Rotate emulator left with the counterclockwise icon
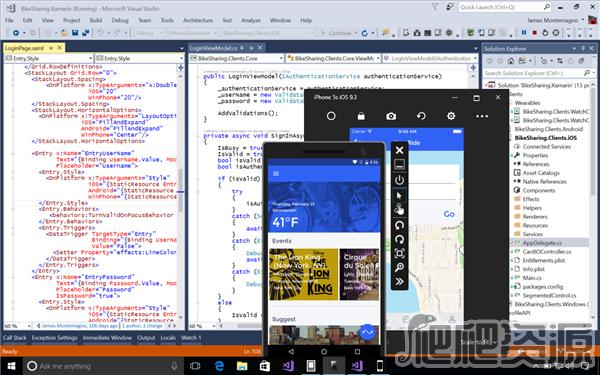The width and height of the screenshot is (600, 375). [399, 225]
